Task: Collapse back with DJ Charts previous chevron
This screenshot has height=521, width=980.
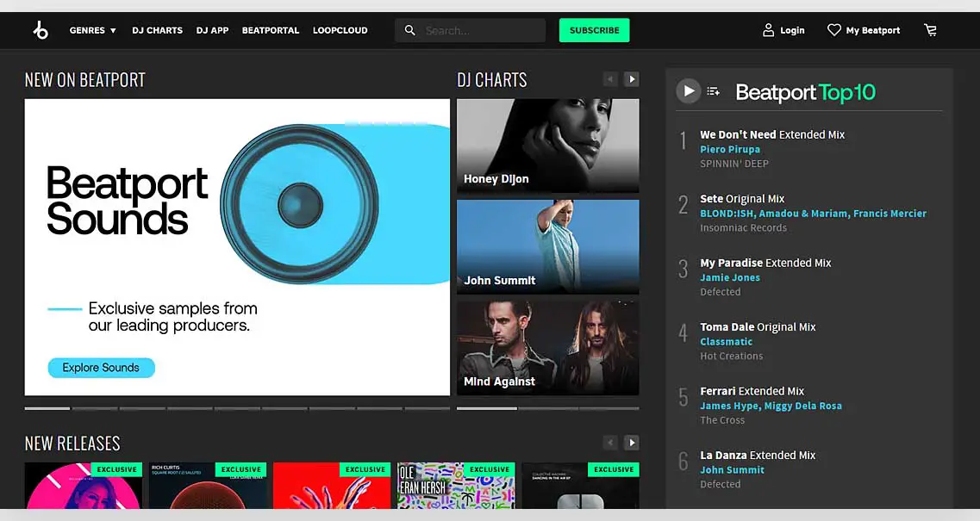Action: point(610,78)
